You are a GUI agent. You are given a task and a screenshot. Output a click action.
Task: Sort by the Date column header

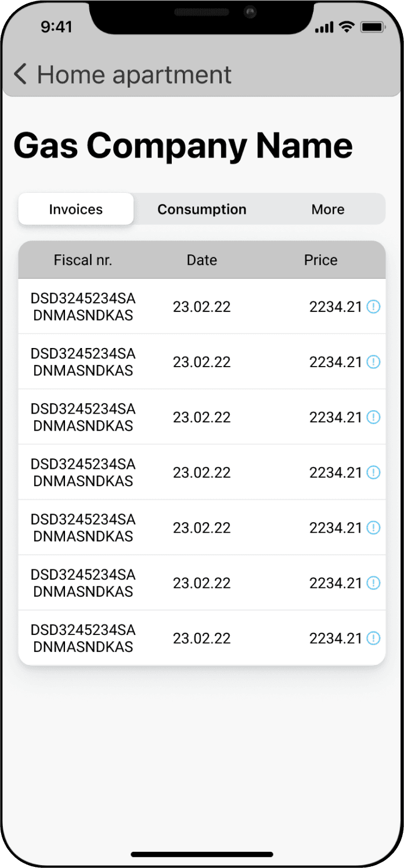pos(202,260)
